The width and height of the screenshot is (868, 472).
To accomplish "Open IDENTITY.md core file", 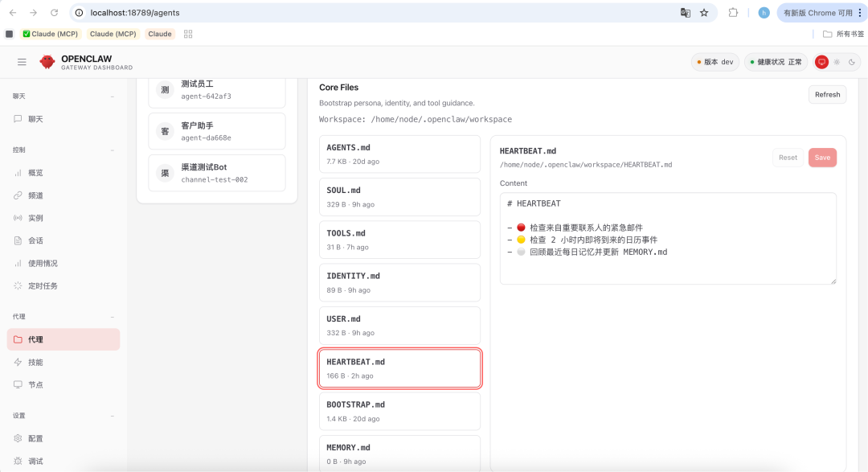I will coord(399,282).
